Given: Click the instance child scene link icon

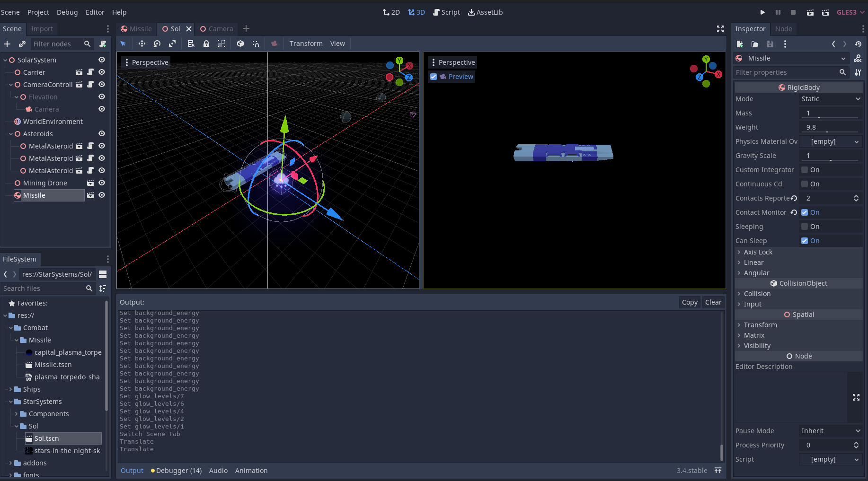Looking at the screenshot, I should 22,44.
